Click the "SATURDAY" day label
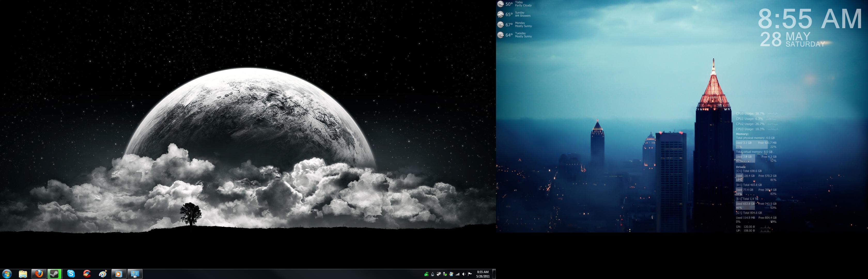868x279 pixels. [x=805, y=44]
